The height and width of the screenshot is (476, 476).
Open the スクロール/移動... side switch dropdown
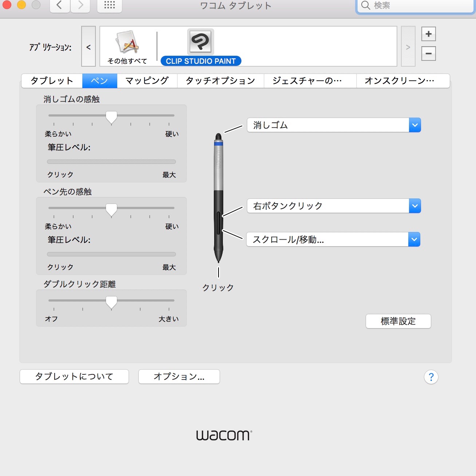coord(333,239)
